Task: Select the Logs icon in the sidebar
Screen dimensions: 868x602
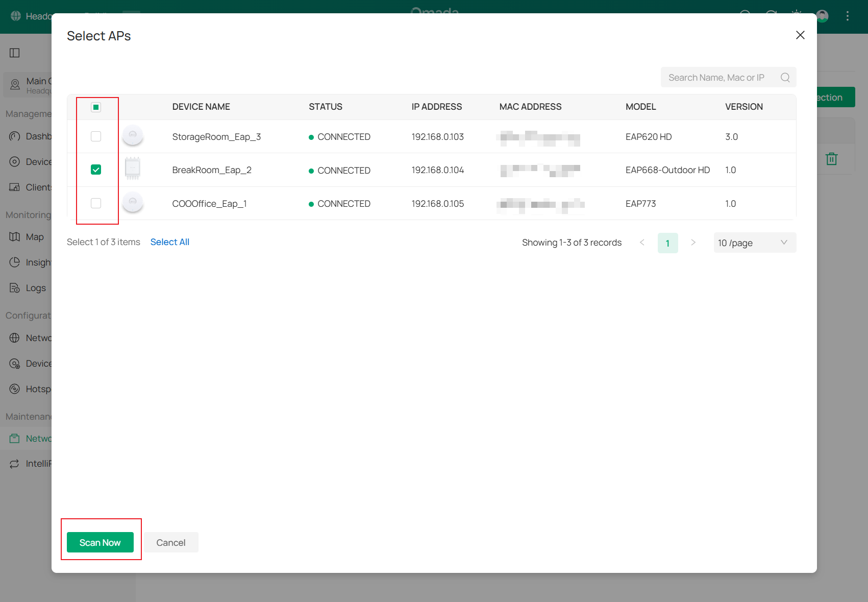Action: pyautogui.click(x=15, y=287)
